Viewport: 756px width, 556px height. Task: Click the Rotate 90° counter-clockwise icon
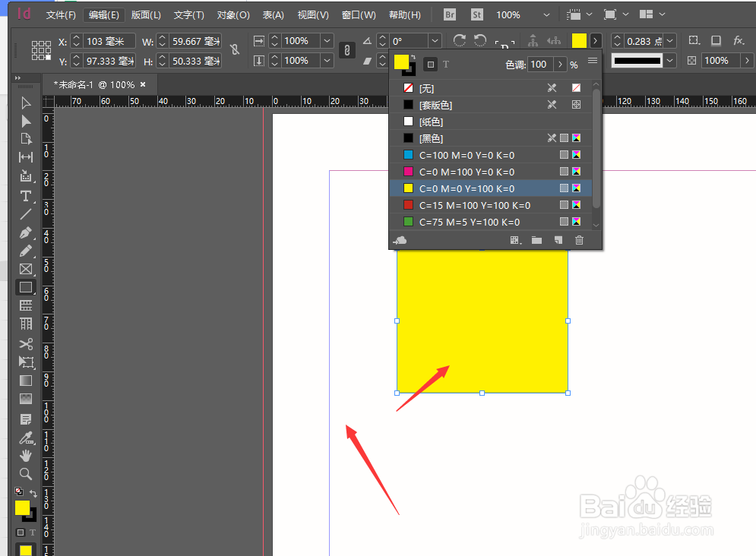tap(480, 40)
